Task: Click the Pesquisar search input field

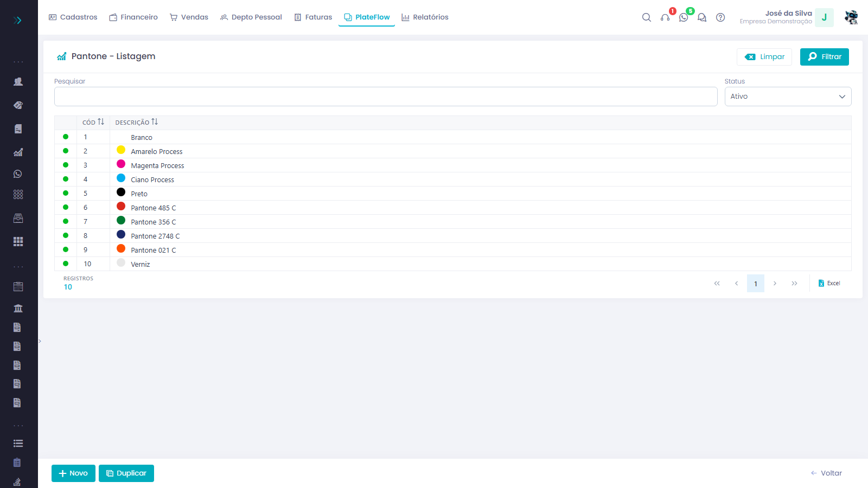Action: pyautogui.click(x=386, y=97)
